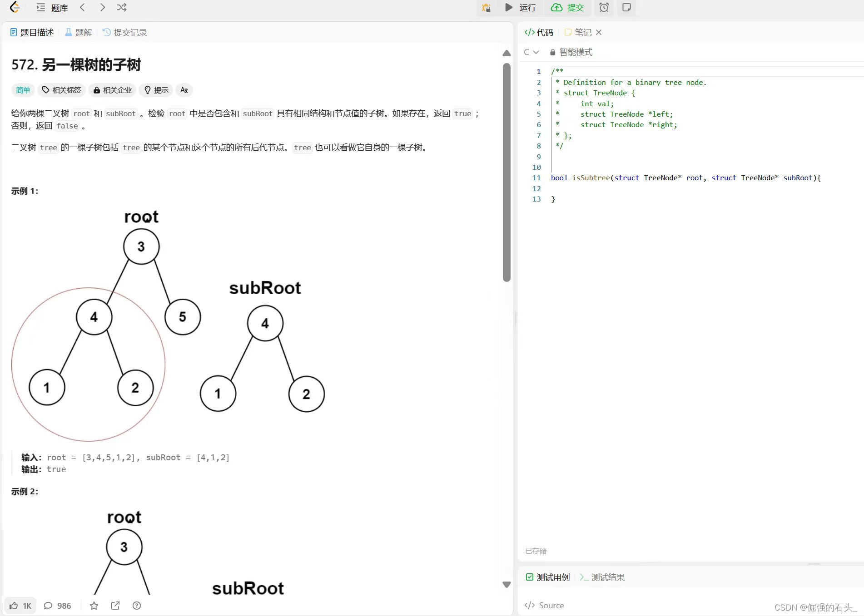Viewport: 864px width, 616px height.
Task: Toggle 智能模式 smart mode
Action: point(571,52)
